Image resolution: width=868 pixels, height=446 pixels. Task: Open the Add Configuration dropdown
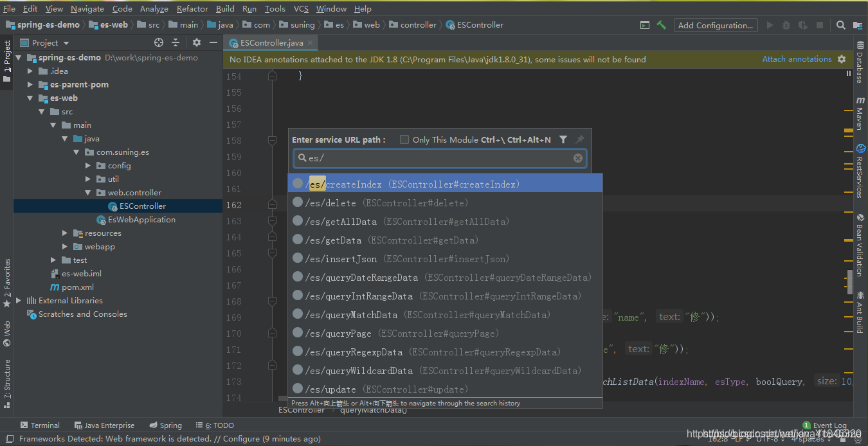point(716,25)
